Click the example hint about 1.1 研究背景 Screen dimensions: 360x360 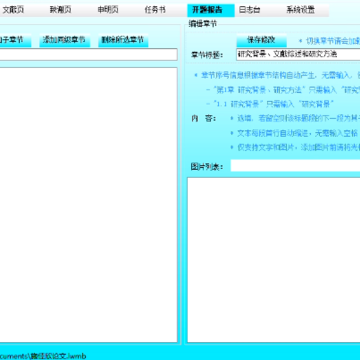[270, 104]
